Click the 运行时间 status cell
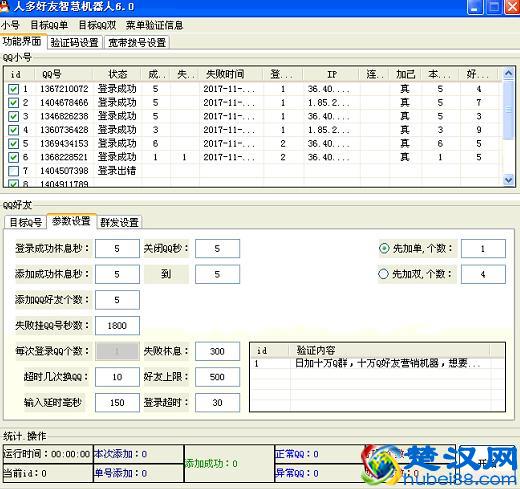 [47, 454]
